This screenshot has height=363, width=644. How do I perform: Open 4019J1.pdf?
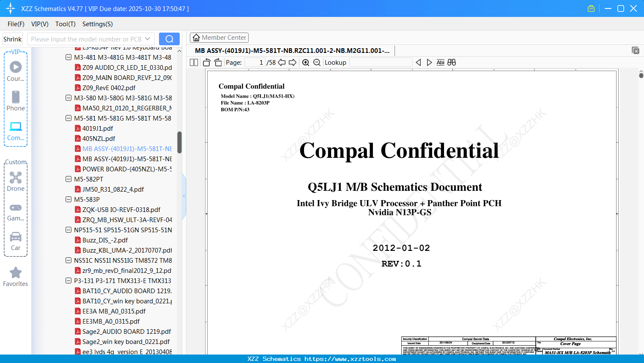point(98,128)
